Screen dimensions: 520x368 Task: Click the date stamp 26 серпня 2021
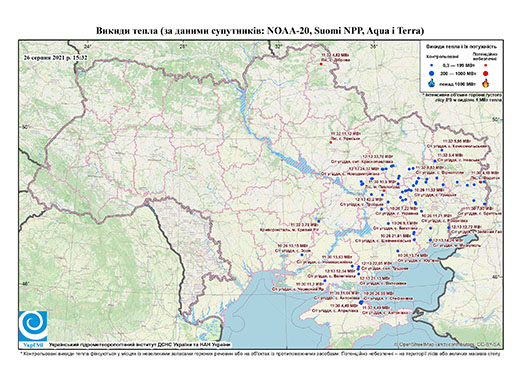pos(55,57)
